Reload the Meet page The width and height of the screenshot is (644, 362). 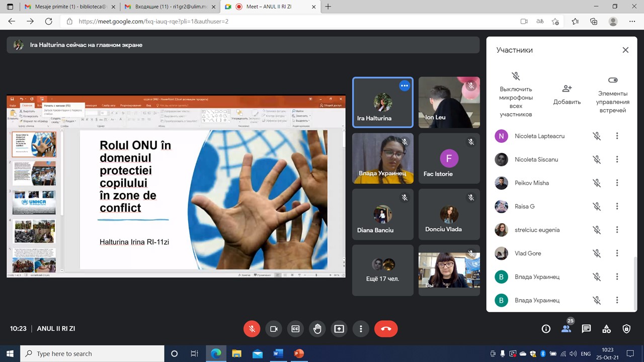tap(49, 22)
